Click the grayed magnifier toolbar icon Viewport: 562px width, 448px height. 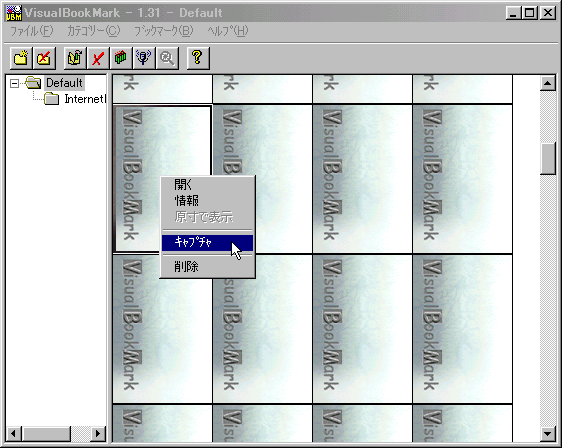tap(167, 58)
